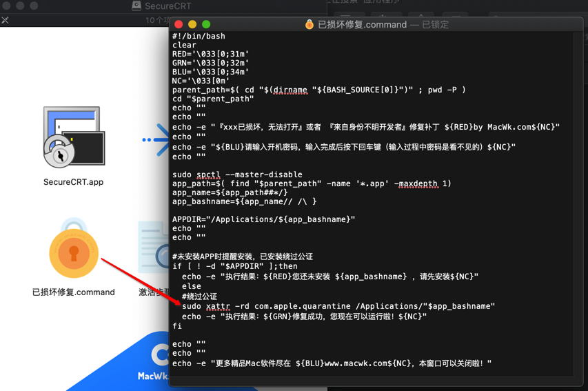Click the disk image icon beside the SecureCRT title
This screenshot has width=588, height=391.
[136, 6]
